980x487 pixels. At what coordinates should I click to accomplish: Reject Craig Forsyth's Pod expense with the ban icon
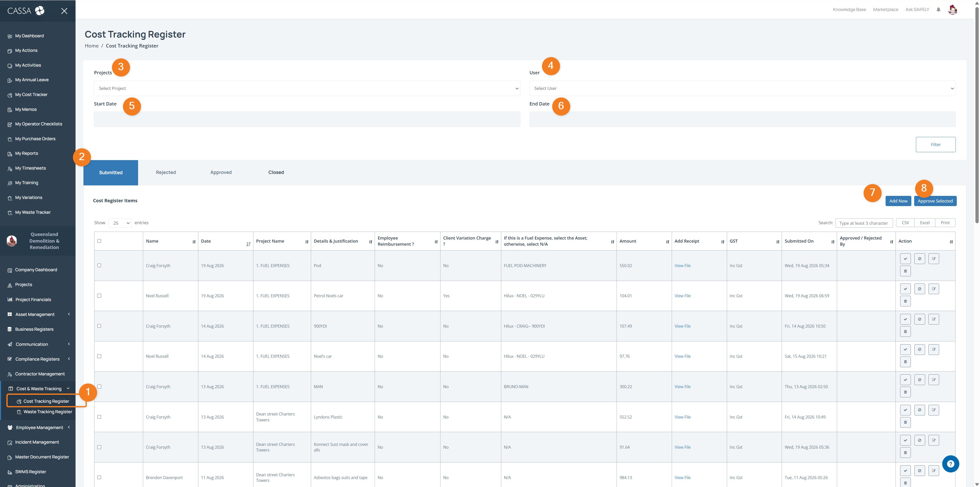tap(920, 259)
